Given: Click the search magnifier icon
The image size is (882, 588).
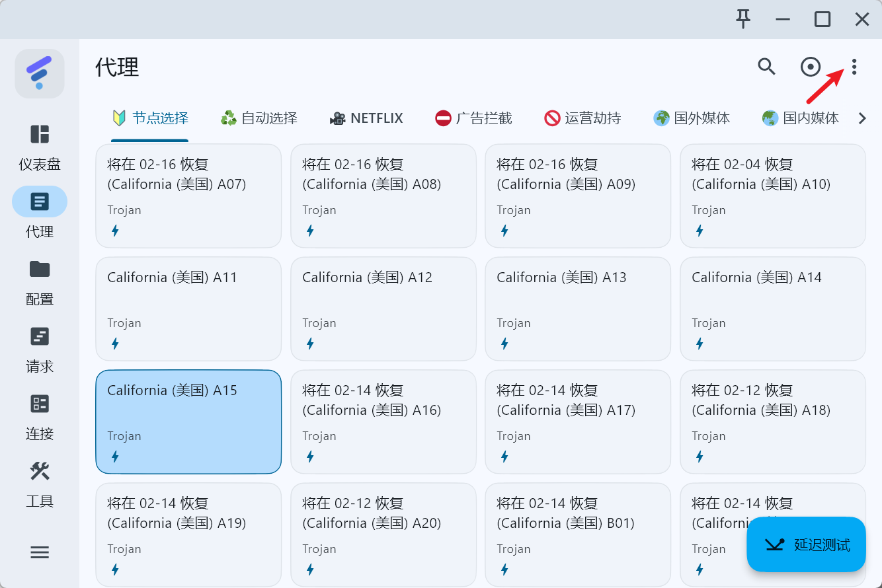Looking at the screenshot, I should tap(766, 67).
